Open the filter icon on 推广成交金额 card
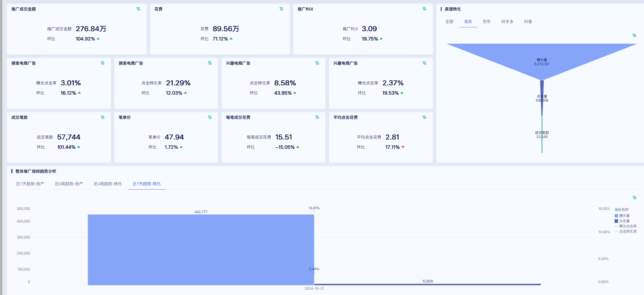 point(138,9)
